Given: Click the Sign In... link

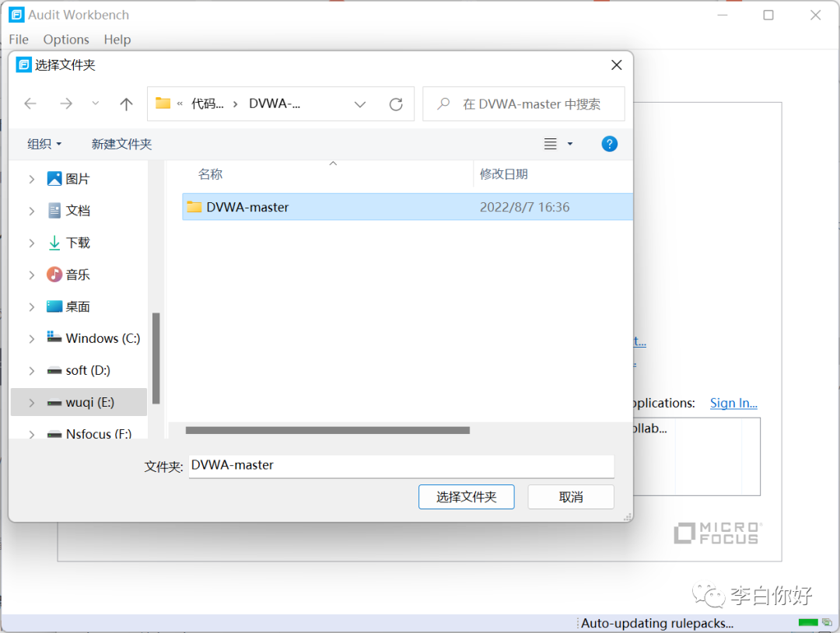Looking at the screenshot, I should tap(733, 403).
